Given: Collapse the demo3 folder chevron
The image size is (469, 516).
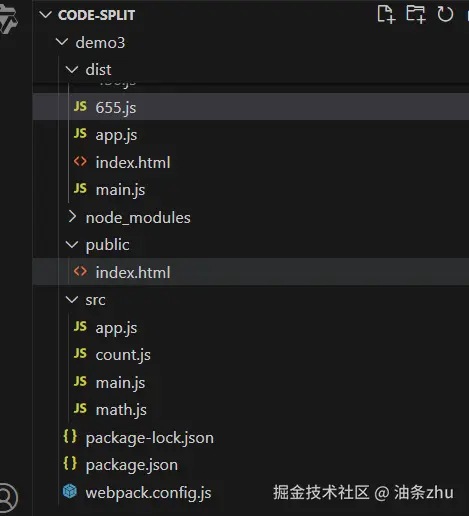Looking at the screenshot, I should (62, 42).
